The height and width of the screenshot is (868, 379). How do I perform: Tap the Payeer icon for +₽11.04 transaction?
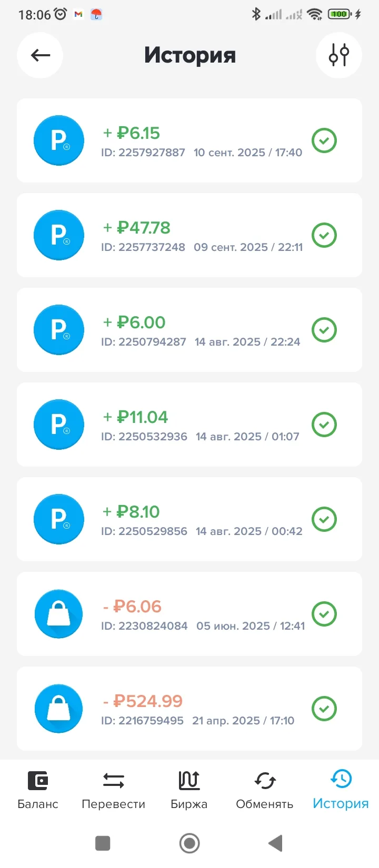59,425
